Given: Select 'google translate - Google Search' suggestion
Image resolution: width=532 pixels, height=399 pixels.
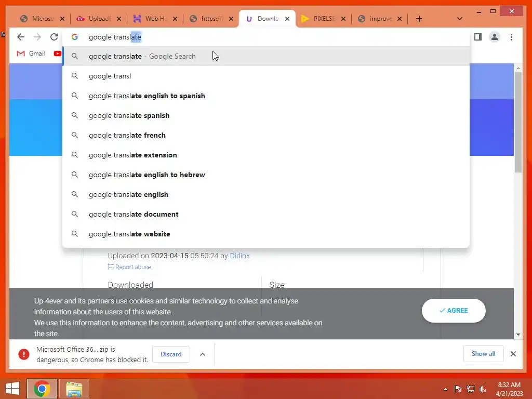Looking at the screenshot, I should click(266, 56).
